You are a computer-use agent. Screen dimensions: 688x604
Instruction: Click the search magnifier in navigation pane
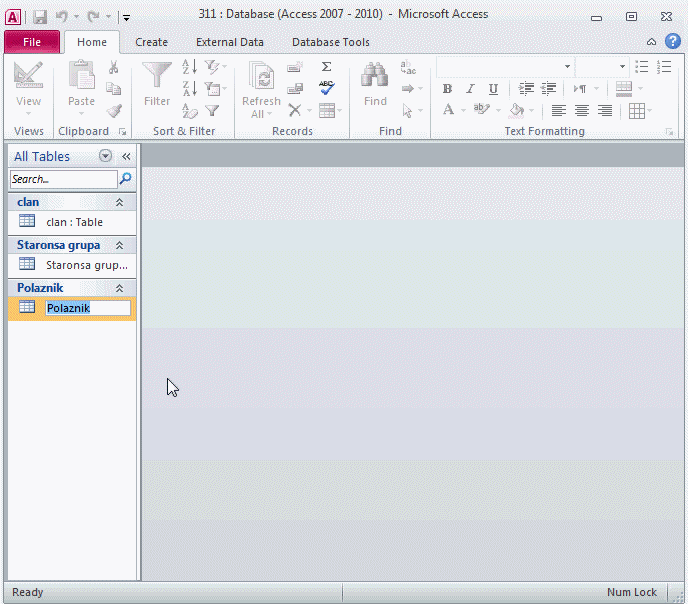click(126, 179)
